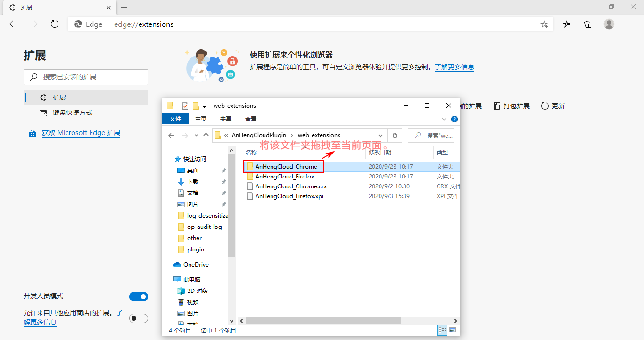The width and height of the screenshot is (644, 340).
Task: Click the 打包扩展 button
Action: [x=512, y=106]
